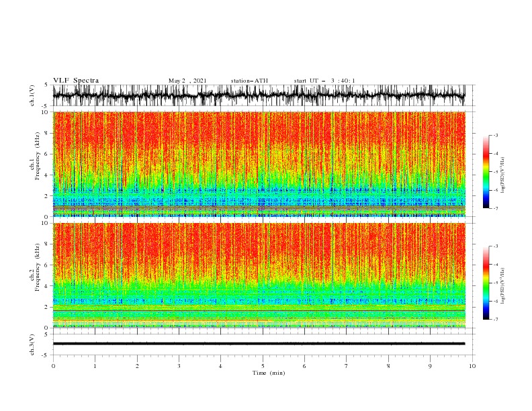Click the "2" kHz tick on ch.2 frequency axis
Viewport: 532px width, 411px height.
(x=46, y=307)
